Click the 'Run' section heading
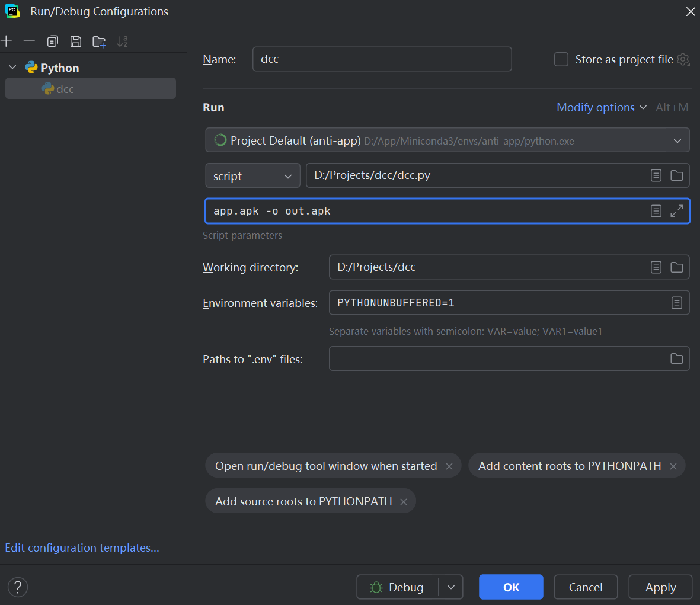The width and height of the screenshot is (700, 605). tap(213, 107)
